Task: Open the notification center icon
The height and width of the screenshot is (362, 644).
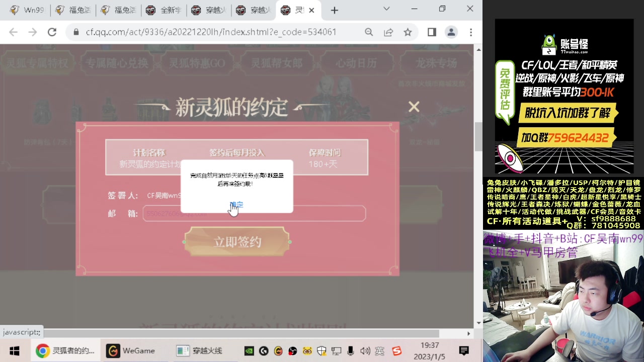Action: point(464,351)
